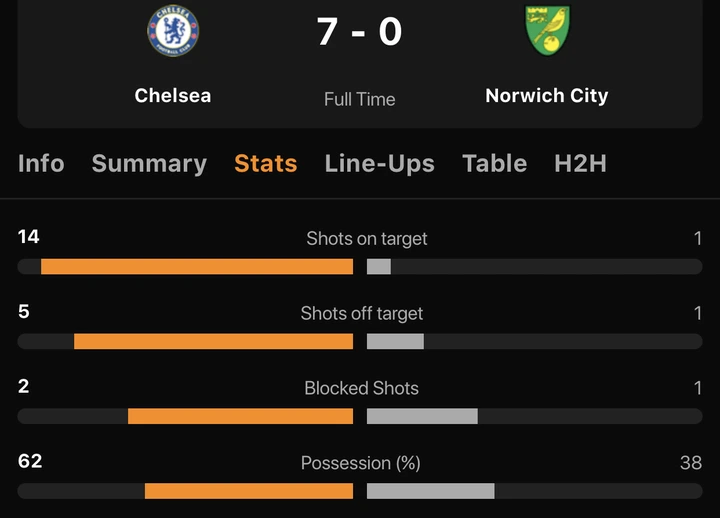Click the 7 - 0 scoreline
The height and width of the screenshot is (518, 720).
[x=360, y=32]
